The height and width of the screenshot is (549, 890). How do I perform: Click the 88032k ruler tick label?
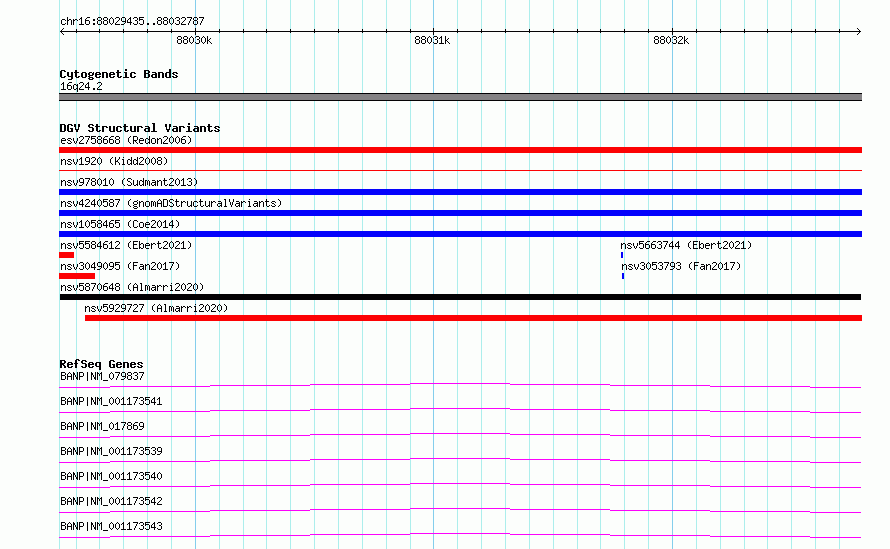(x=671, y=40)
